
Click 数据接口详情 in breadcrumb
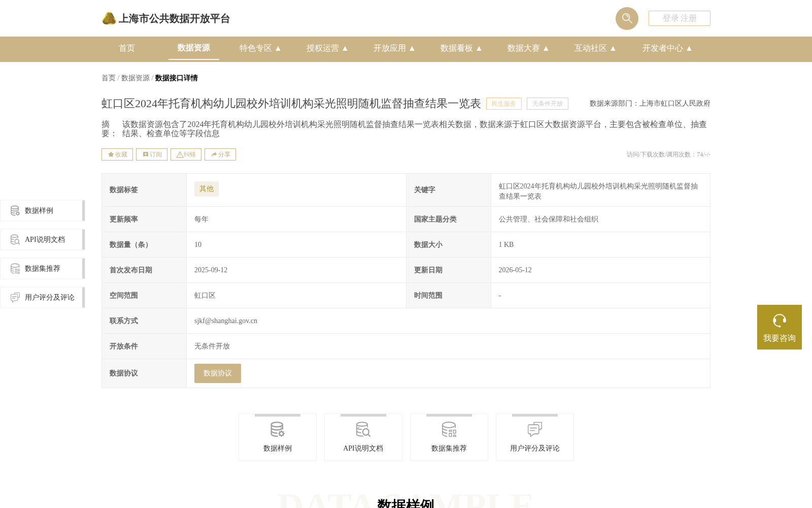click(x=177, y=78)
